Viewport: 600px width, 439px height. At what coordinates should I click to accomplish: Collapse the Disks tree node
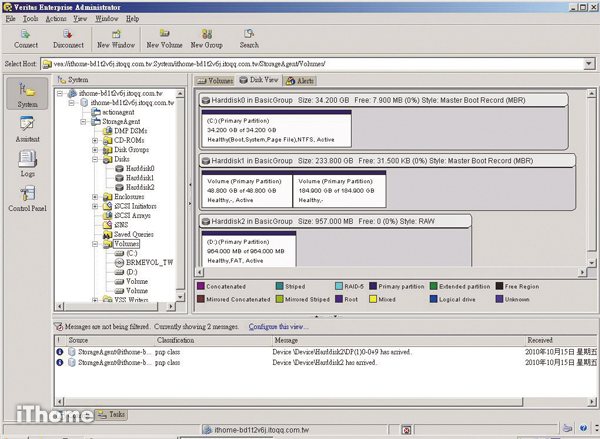95,158
